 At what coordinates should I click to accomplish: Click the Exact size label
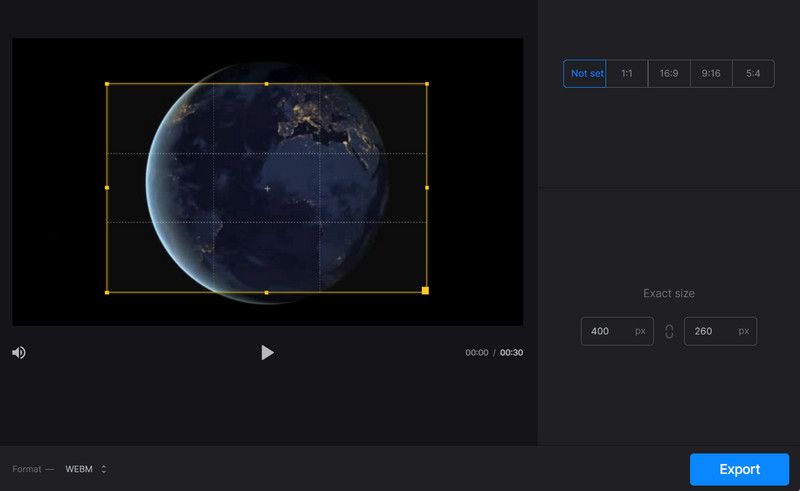pyautogui.click(x=668, y=293)
